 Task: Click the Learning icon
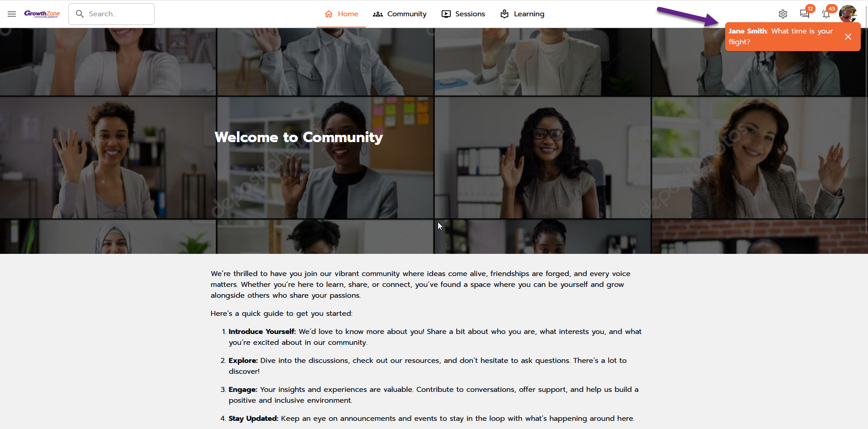click(505, 14)
